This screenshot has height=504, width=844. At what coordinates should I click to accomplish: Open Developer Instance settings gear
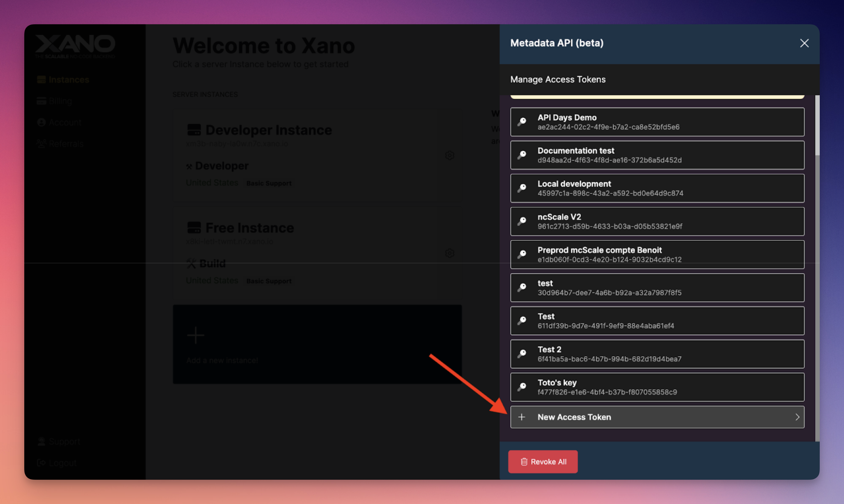click(450, 155)
